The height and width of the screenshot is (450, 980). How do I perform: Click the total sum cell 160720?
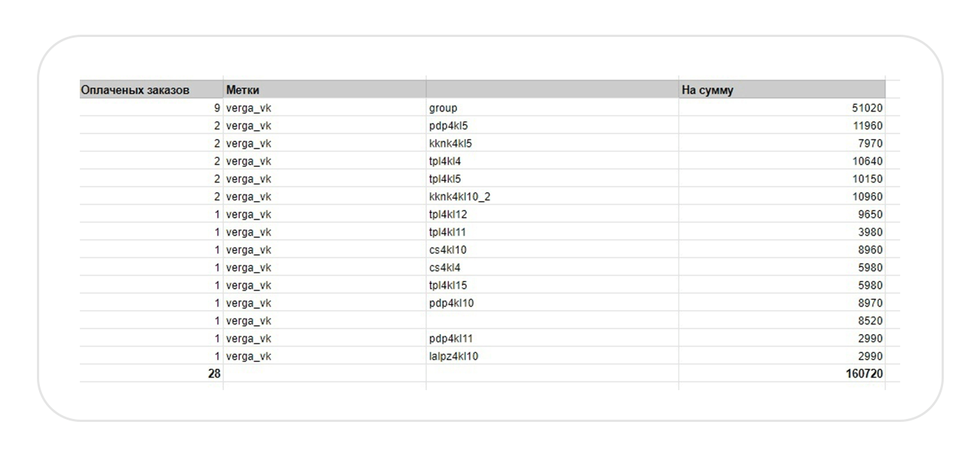pos(864,374)
